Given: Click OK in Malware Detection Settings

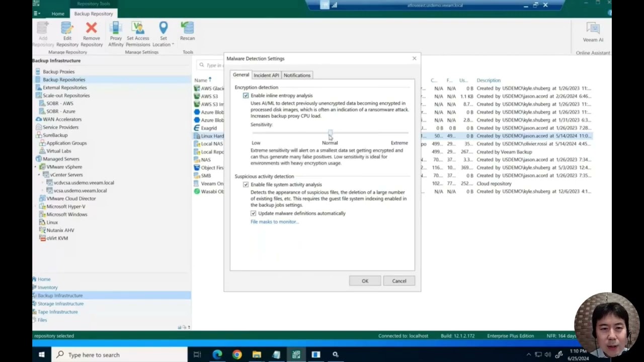Looking at the screenshot, I should (x=365, y=281).
